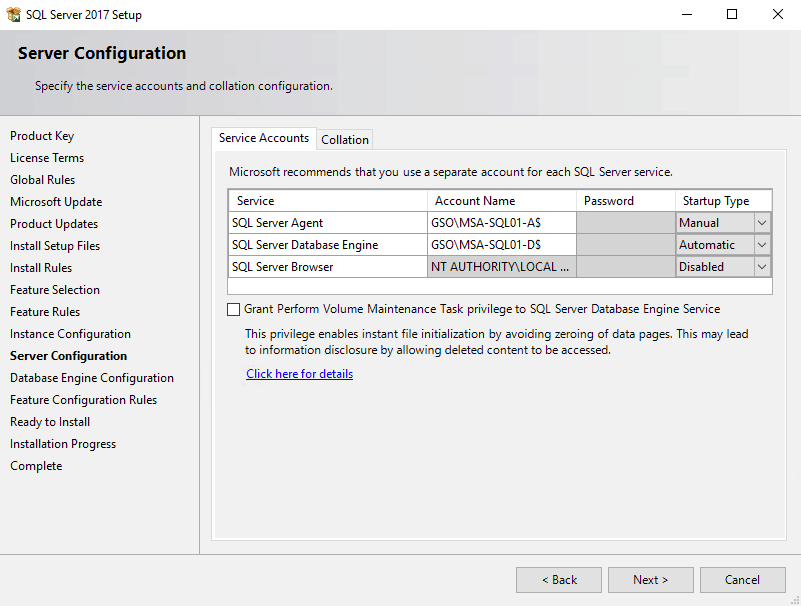Click Global Rules step
Screen dimensions: 801x606
pos(42,180)
